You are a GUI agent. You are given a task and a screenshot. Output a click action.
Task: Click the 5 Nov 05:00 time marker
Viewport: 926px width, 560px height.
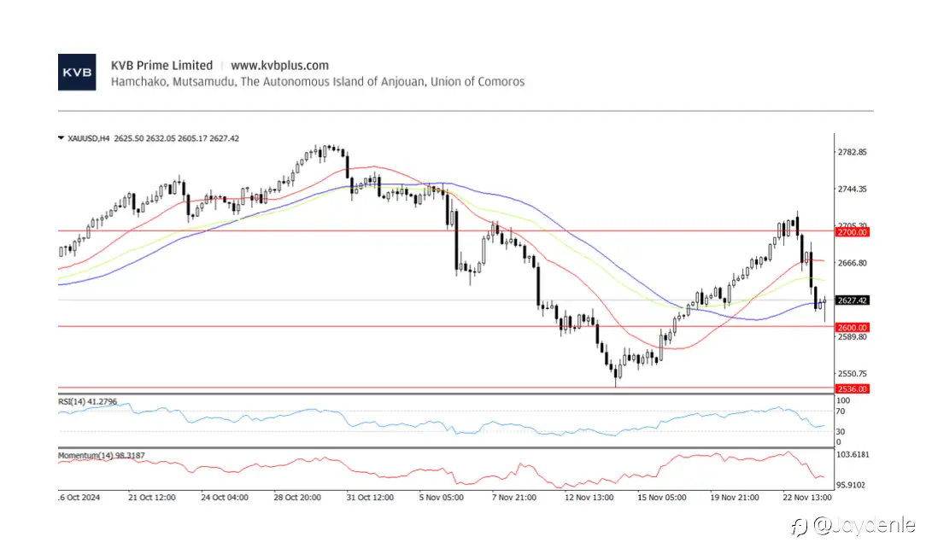click(x=441, y=498)
